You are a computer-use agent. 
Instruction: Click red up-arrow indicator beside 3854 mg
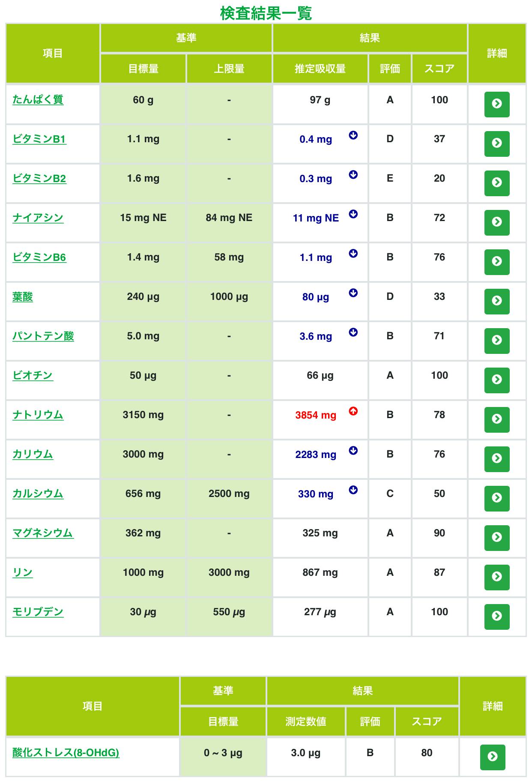(x=353, y=411)
